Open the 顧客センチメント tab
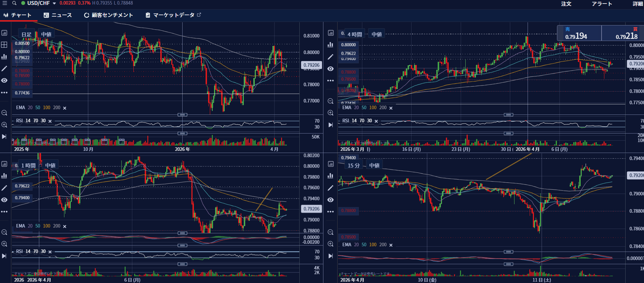The width and height of the screenshot is (644, 283). click(x=108, y=15)
